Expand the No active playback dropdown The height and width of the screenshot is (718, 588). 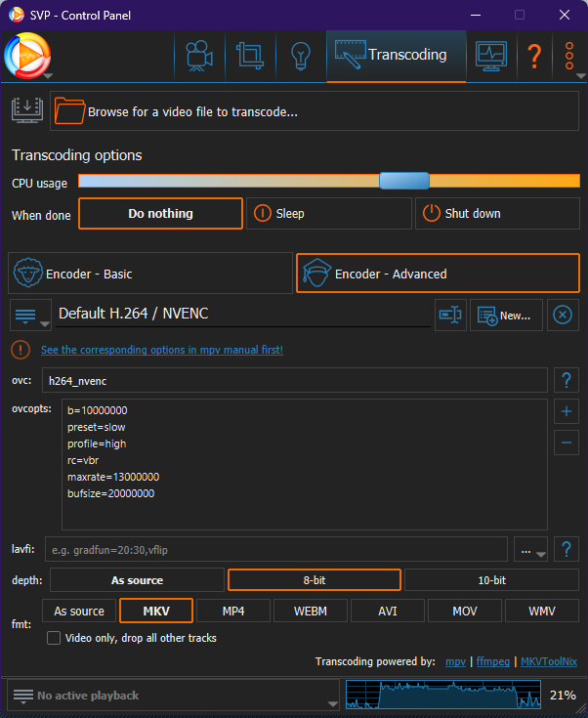[174, 696]
